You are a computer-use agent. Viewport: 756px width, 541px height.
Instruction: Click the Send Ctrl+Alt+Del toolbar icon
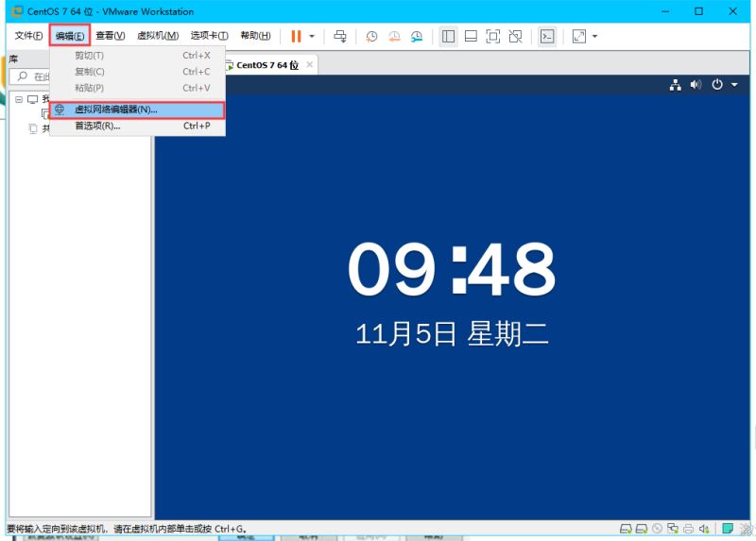point(340,36)
